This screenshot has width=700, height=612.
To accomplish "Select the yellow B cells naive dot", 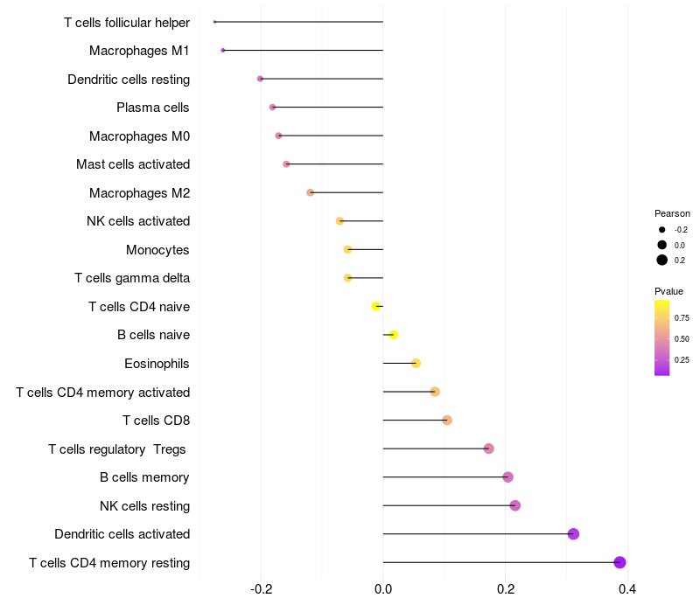I will pos(393,335).
